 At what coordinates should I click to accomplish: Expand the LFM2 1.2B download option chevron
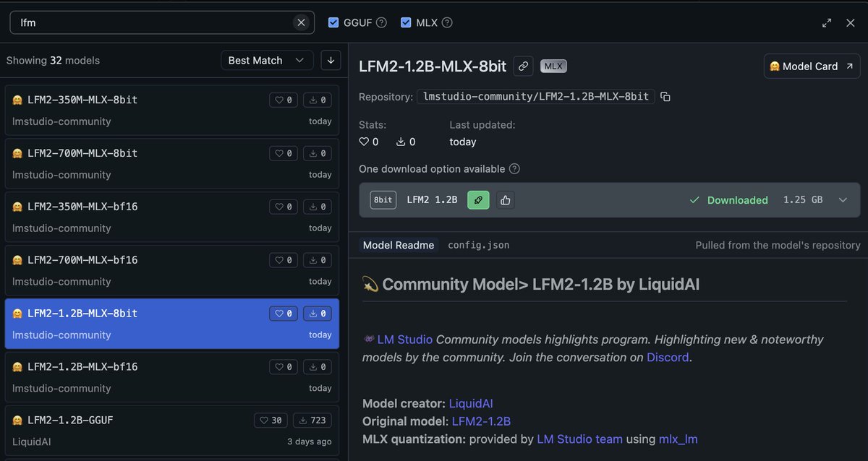coord(843,200)
